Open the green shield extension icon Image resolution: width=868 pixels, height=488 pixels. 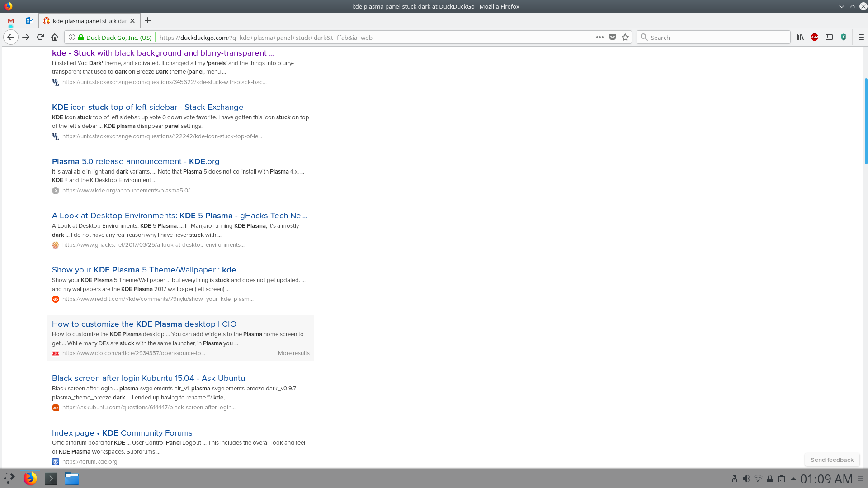[x=844, y=37]
